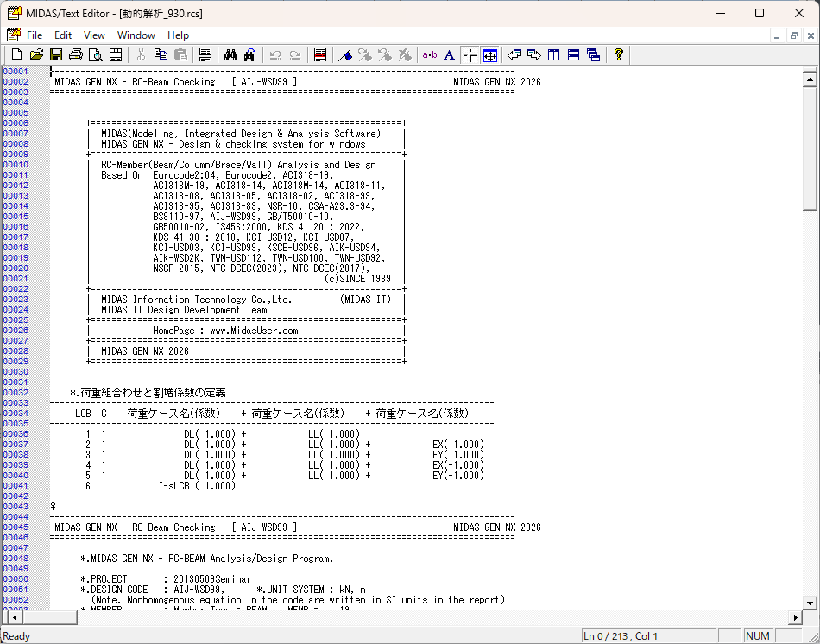Screen dimensions: 820x644
Task: Click the next window right-arrow icon
Action: [x=534, y=55]
